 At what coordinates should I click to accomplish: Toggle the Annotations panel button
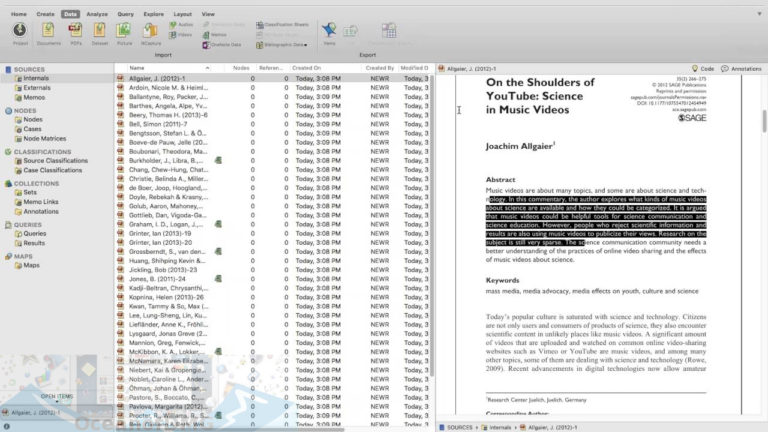(x=741, y=69)
